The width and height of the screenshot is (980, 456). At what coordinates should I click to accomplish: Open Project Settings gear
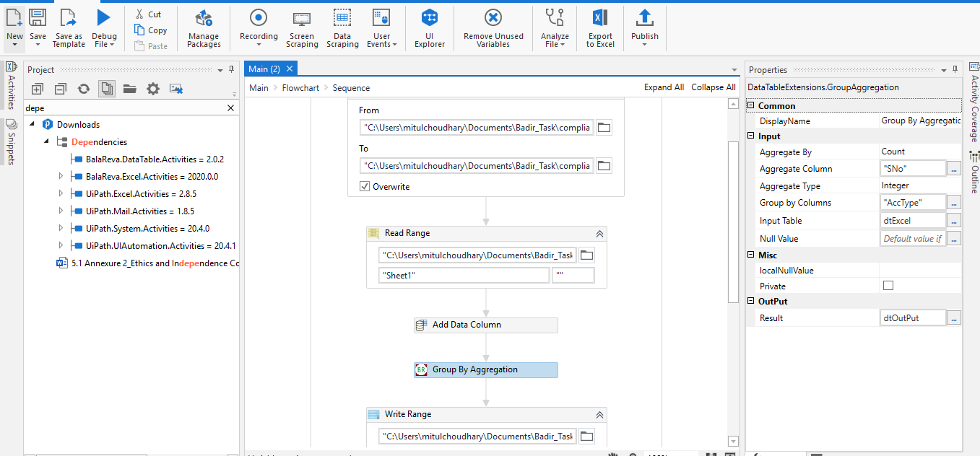click(153, 89)
